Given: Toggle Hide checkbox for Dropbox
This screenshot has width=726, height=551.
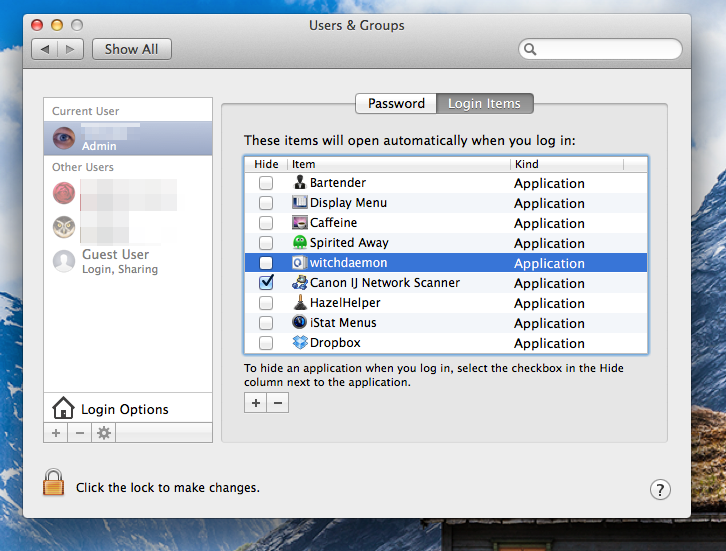Looking at the screenshot, I should (x=266, y=343).
